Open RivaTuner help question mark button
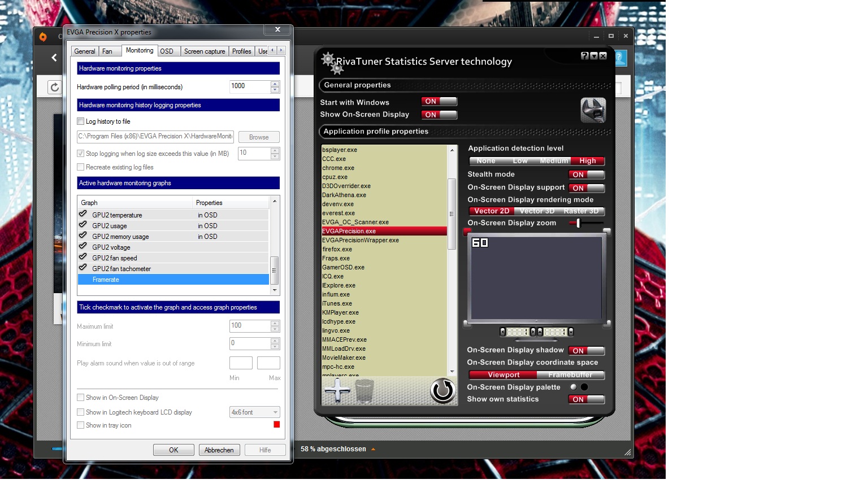This screenshot has height=488, width=868. (585, 56)
